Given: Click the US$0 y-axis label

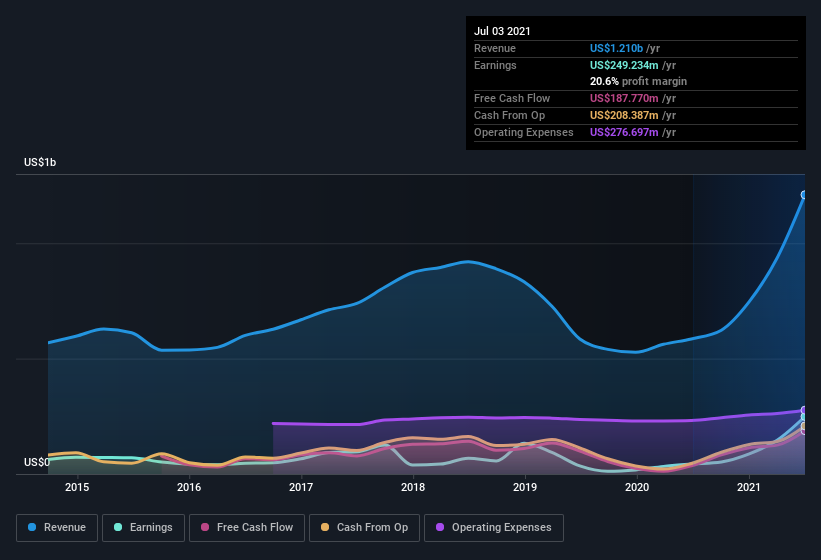Looking at the screenshot, I should (37, 462).
